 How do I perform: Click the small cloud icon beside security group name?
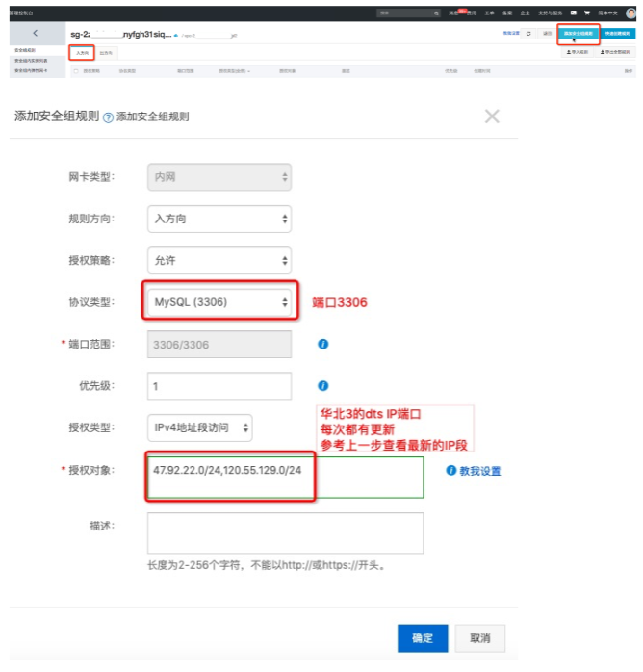point(175,36)
